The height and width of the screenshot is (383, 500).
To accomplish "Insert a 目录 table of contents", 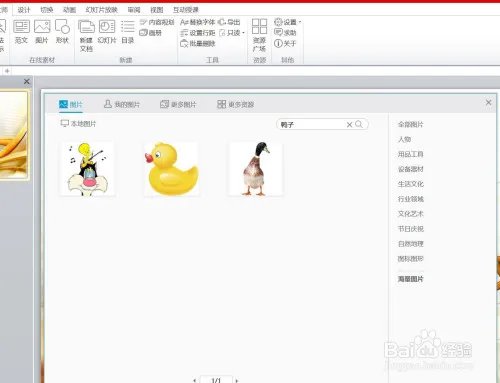I will tap(128, 32).
